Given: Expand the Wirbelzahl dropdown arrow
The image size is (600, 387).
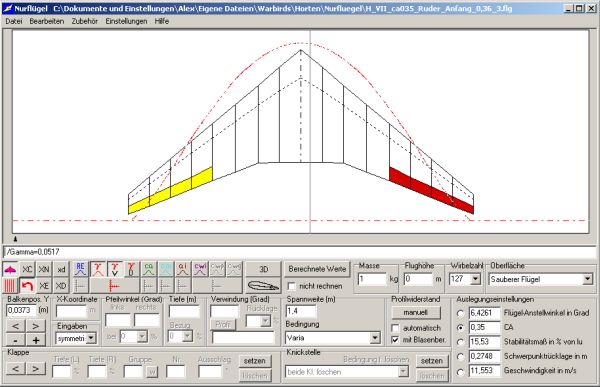Looking at the screenshot, I should point(475,279).
